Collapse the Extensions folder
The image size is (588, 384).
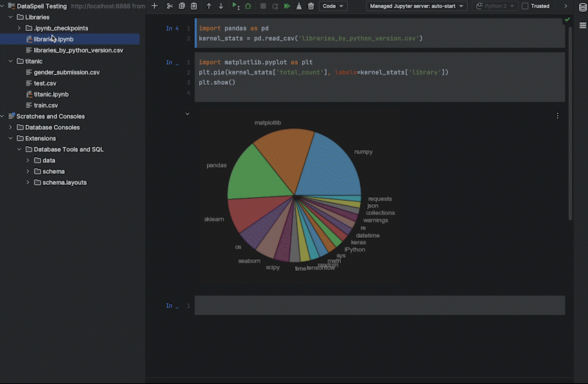pyautogui.click(x=10, y=139)
